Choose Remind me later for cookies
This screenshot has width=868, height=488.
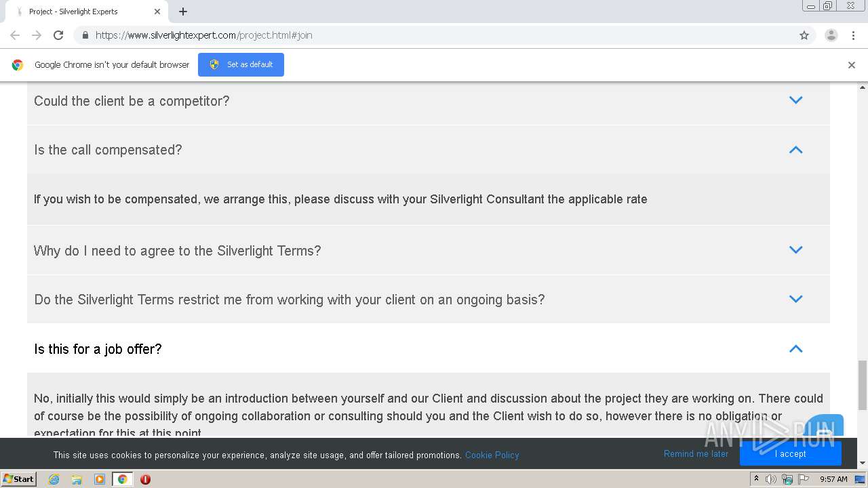tap(696, 454)
